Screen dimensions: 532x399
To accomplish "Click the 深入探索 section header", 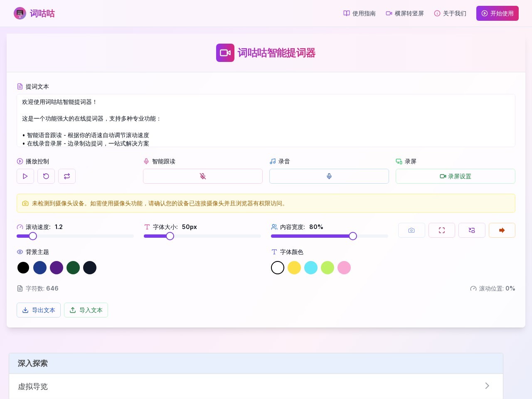I will 256,363.
